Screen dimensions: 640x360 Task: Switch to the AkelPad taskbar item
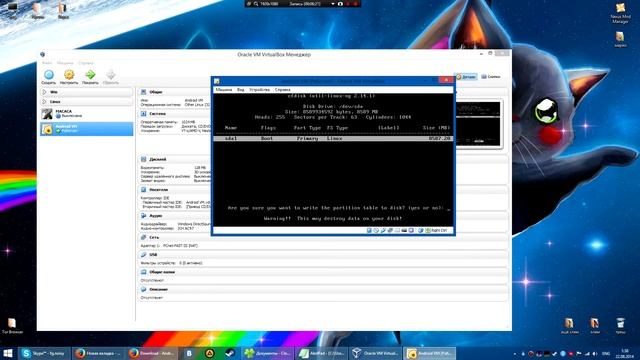coord(321,353)
